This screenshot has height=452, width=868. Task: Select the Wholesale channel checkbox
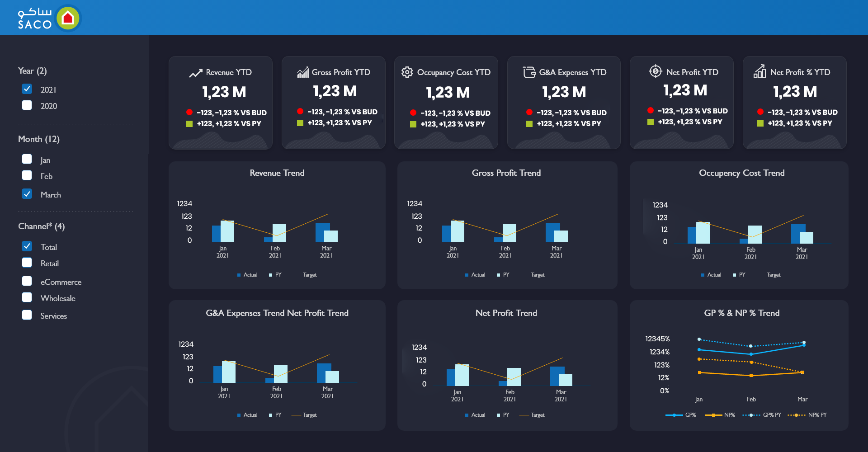27,297
